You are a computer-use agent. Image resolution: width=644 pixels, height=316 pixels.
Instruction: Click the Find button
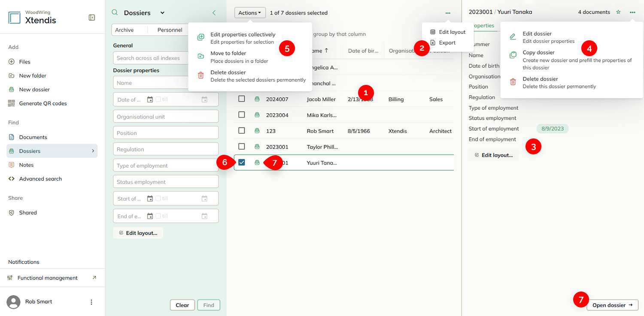209,305
